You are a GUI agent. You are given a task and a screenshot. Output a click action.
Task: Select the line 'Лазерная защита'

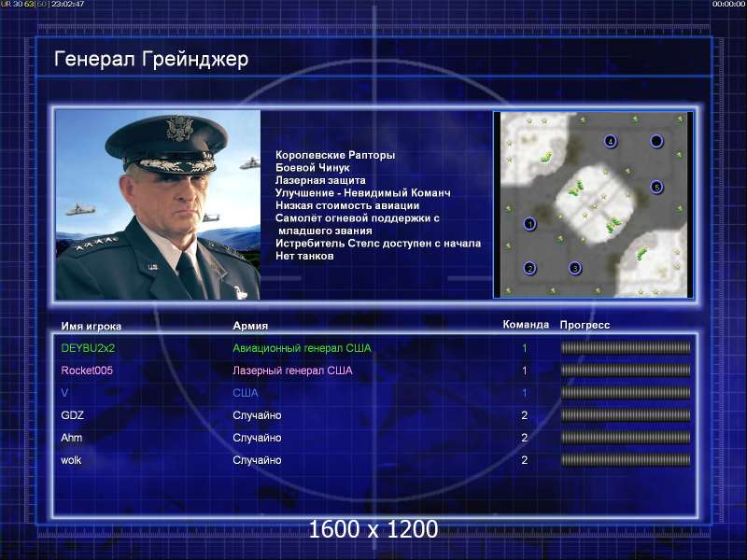320,180
